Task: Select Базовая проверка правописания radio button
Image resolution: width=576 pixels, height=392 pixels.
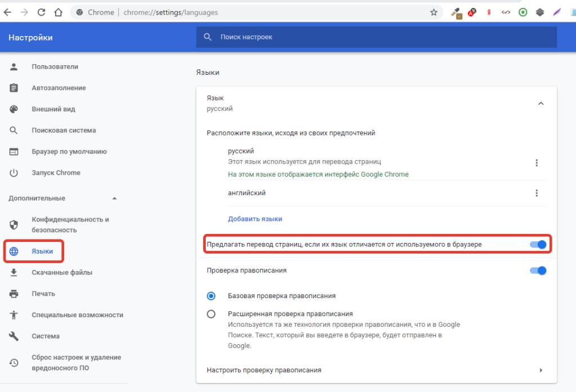Action: point(211,296)
